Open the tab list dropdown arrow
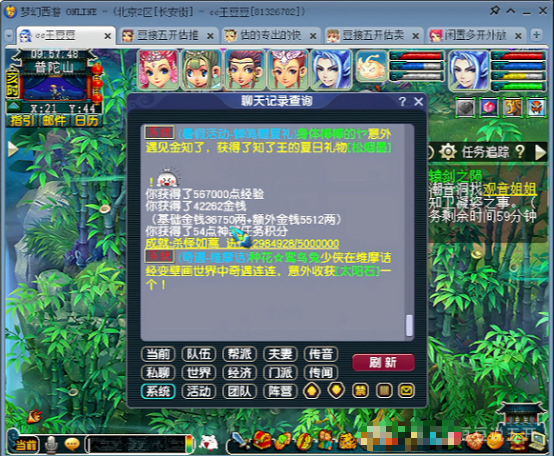 point(9,35)
